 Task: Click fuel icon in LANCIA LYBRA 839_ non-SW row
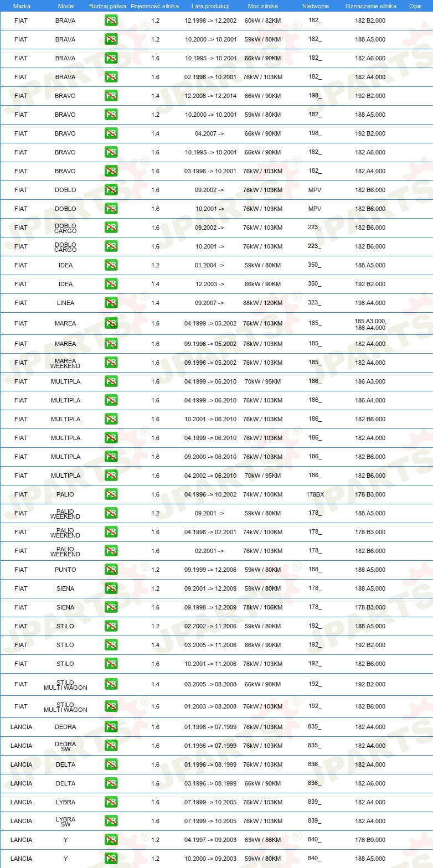[x=111, y=802]
